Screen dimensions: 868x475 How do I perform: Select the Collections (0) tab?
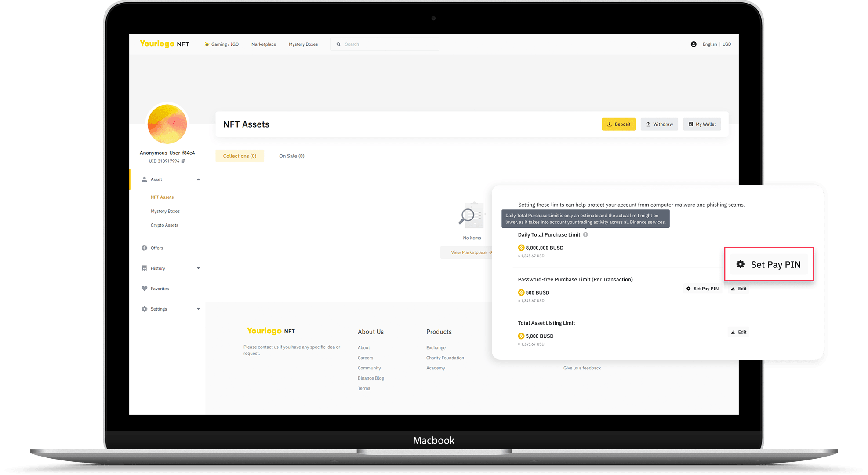239,156
